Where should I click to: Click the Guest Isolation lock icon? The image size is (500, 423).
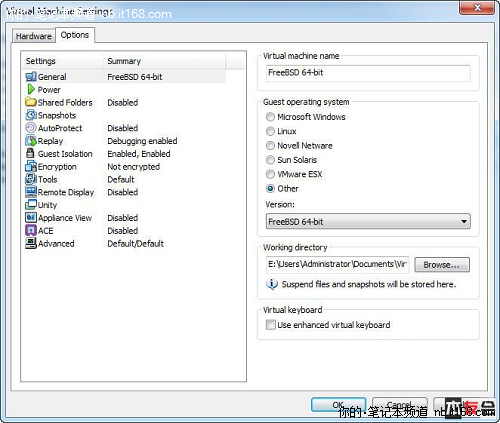[x=30, y=153]
